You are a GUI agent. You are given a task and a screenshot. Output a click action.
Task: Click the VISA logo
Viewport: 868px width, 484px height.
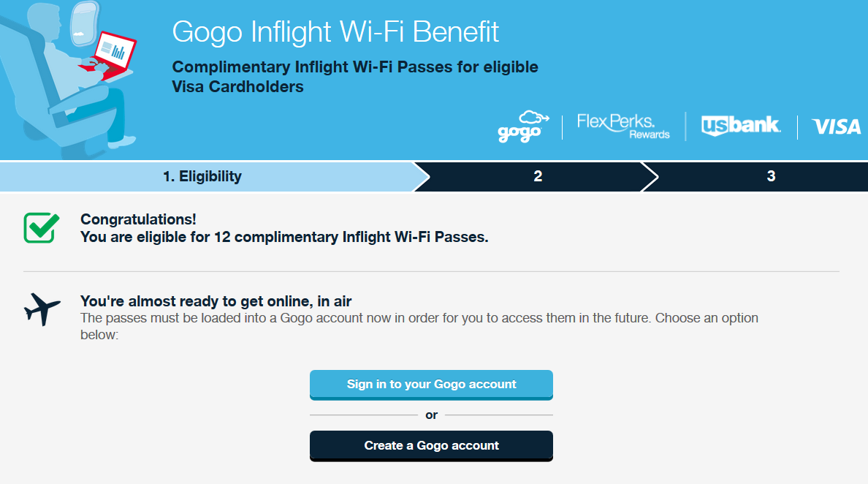coord(837,127)
